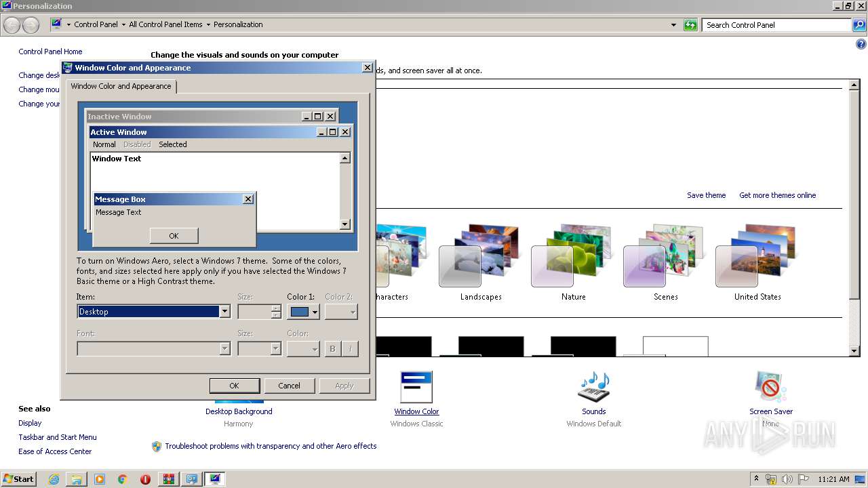Click the network icon in system tray
The image size is (868, 488).
[771, 479]
